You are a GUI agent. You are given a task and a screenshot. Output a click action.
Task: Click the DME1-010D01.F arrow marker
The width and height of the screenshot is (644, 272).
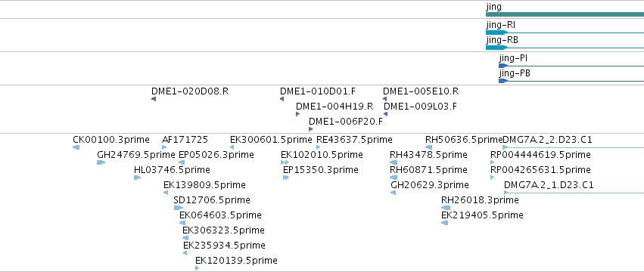pos(282,99)
